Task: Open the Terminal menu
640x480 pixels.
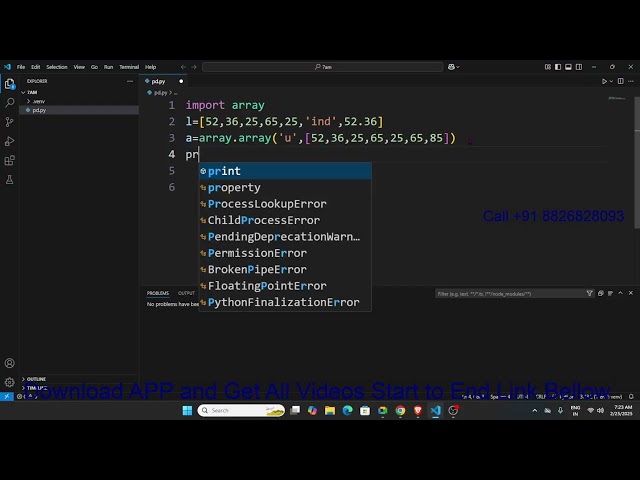Action: 129,67
